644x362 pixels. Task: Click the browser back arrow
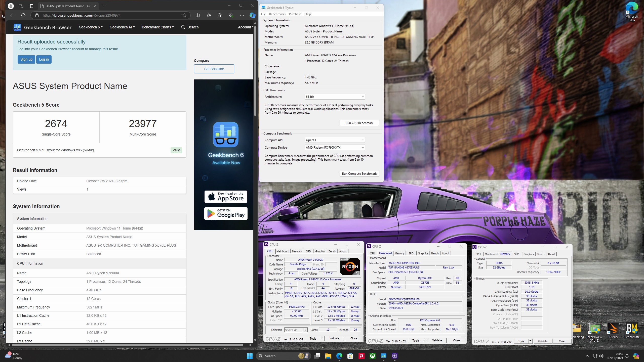click(x=12, y=15)
